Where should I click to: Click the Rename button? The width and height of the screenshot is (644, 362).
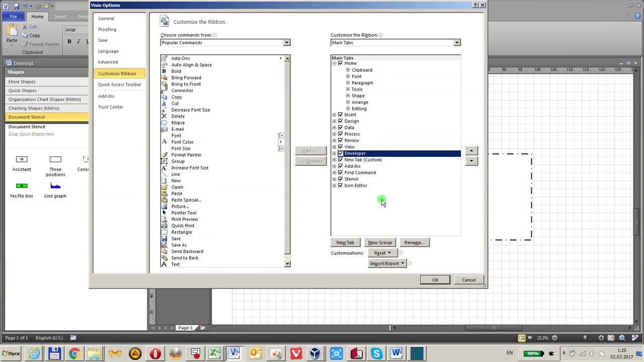[415, 242]
